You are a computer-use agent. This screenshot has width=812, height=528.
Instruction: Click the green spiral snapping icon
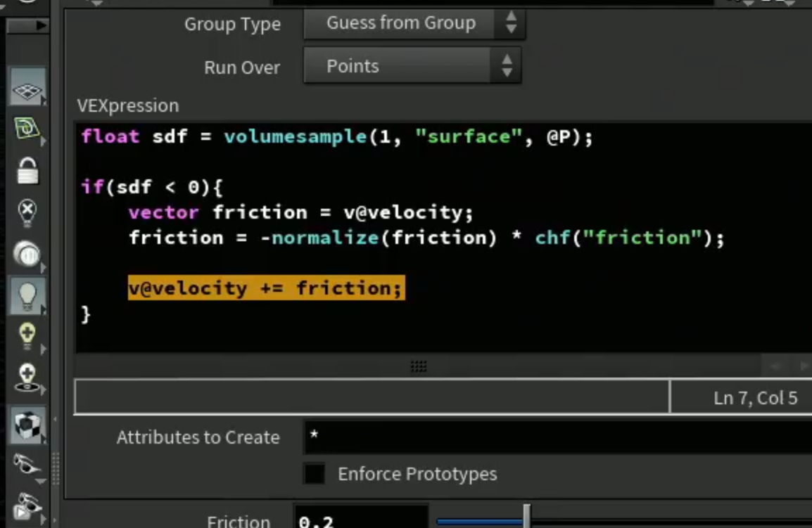tap(27, 129)
